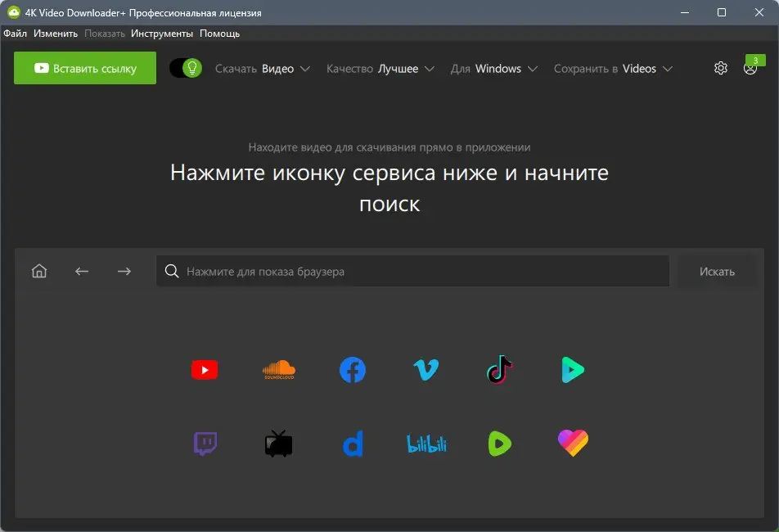Open the Likee heart service icon
779x532 pixels.
[x=573, y=443]
